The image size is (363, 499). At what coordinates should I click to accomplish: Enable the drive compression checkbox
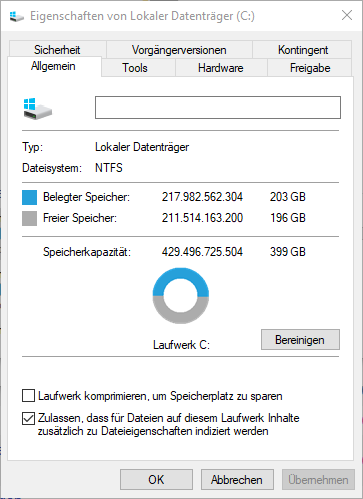[x=28, y=396]
